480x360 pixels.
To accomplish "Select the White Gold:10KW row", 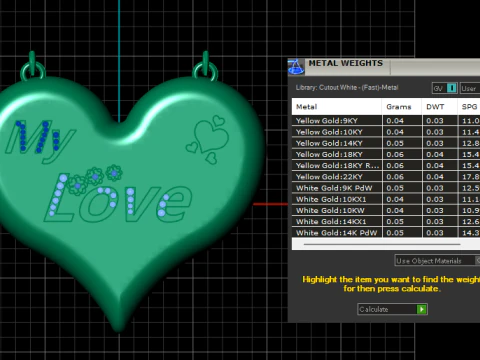I will coord(386,210).
